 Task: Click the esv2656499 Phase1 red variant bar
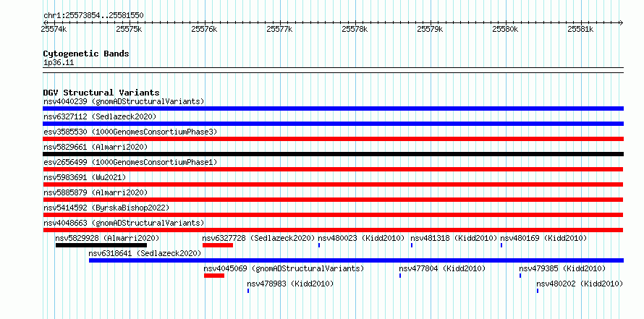(x=333, y=169)
